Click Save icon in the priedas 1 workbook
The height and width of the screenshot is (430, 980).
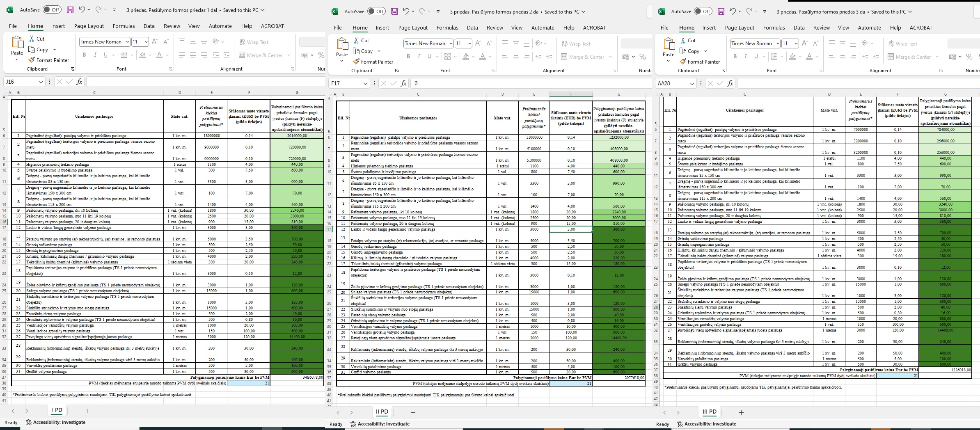tap(70, 10)
